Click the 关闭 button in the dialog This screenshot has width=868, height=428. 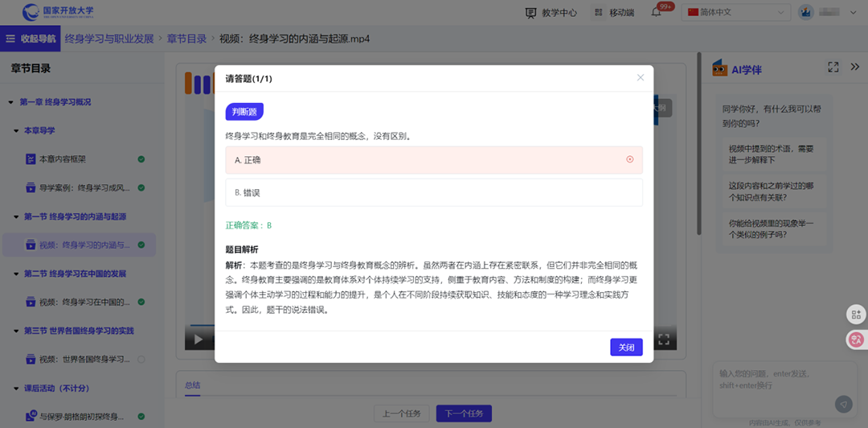[x=626, y=347]
